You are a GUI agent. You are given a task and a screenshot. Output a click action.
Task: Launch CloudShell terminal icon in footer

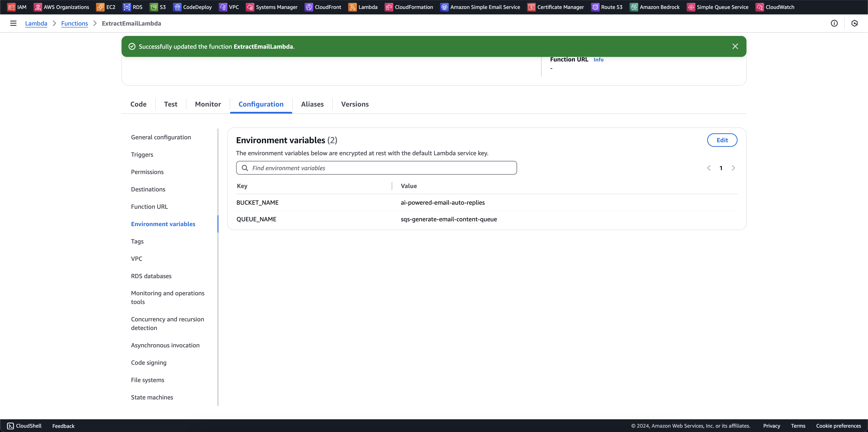(10, 426)
